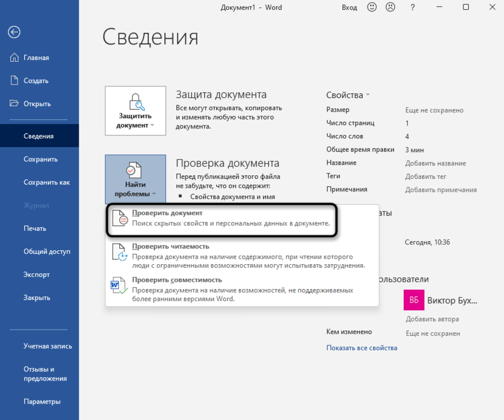Click the Кем изменено label

coord(349,332)
